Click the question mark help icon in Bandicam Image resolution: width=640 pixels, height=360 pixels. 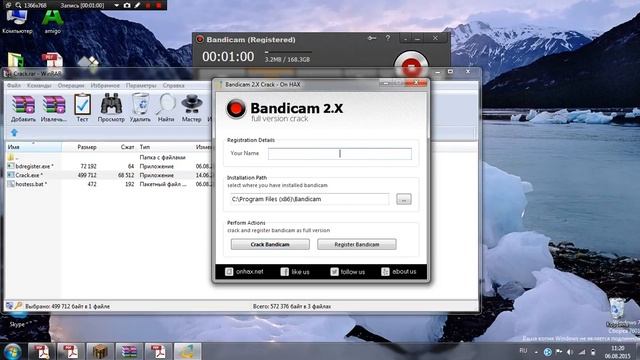click(x=388, y=38)
